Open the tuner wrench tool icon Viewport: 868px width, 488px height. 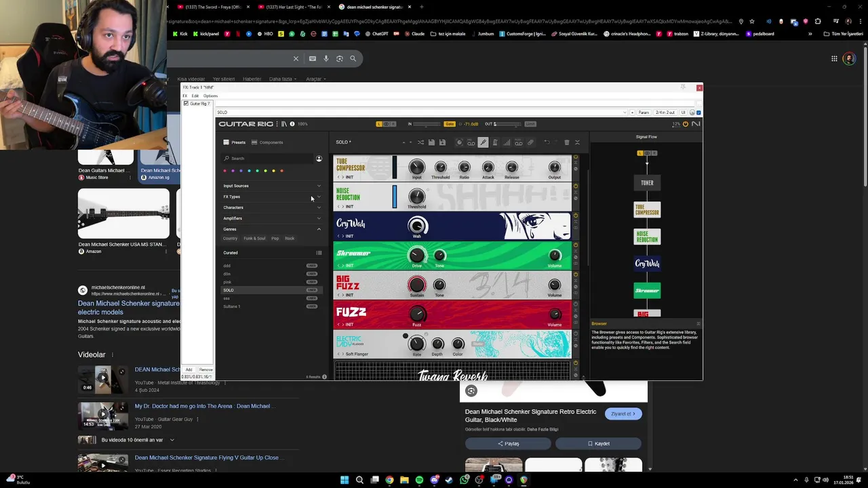483,142
